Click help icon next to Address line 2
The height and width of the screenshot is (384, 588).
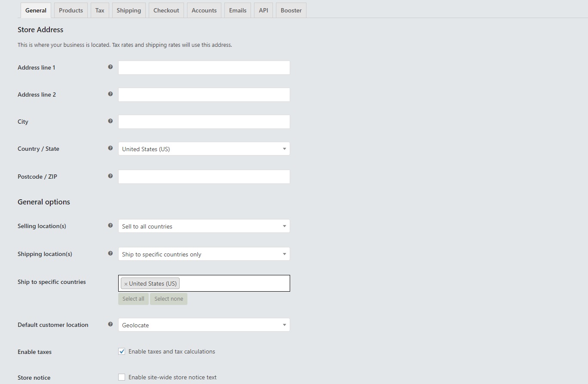pyautogui.click(x=110, y=94)
